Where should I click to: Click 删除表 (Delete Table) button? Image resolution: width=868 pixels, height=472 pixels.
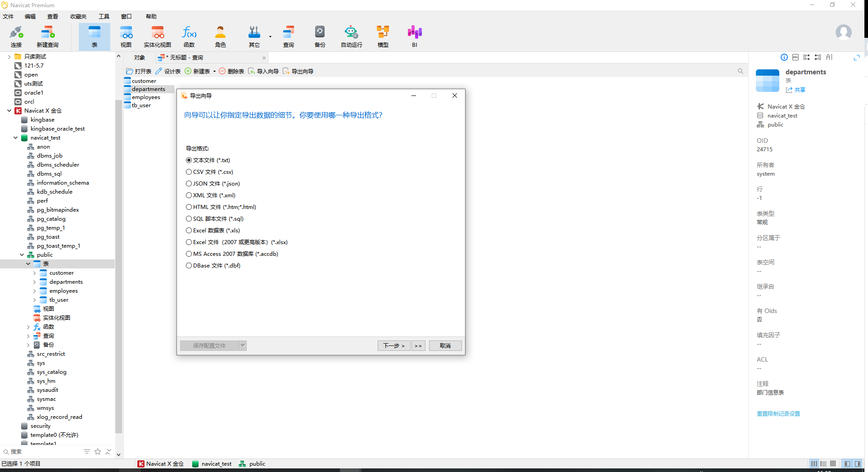tap(232, 71)
